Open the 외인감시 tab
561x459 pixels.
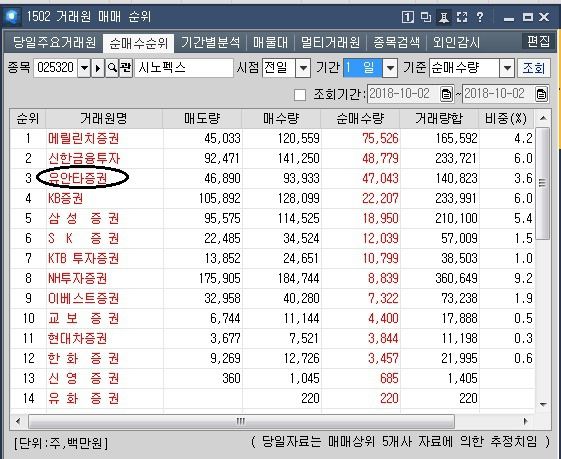456,43
